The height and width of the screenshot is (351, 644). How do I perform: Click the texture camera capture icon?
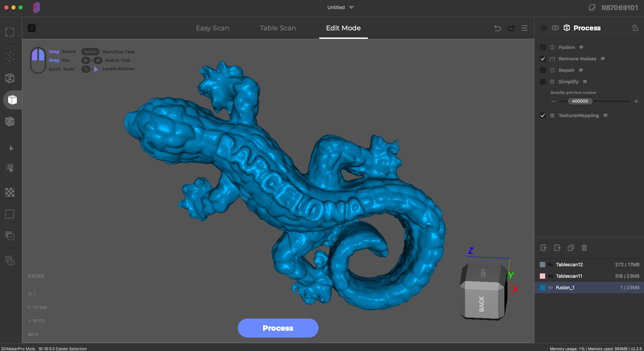[x=10, y=260]
